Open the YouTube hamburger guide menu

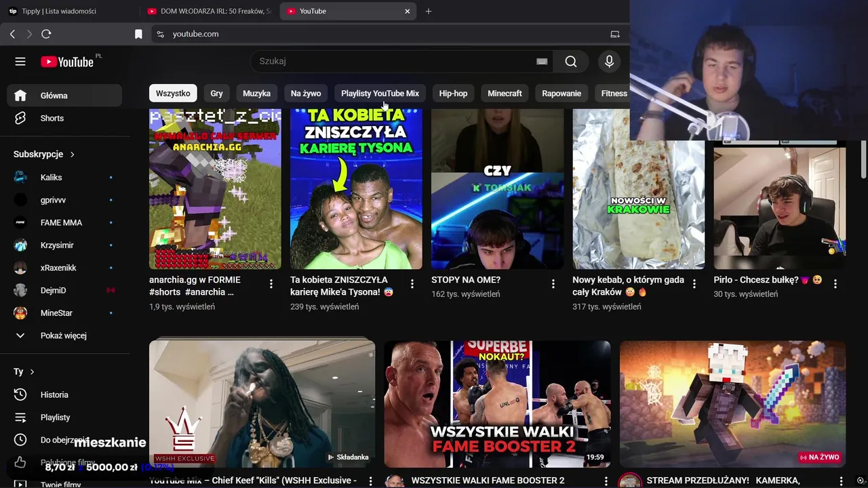(20, 62)
